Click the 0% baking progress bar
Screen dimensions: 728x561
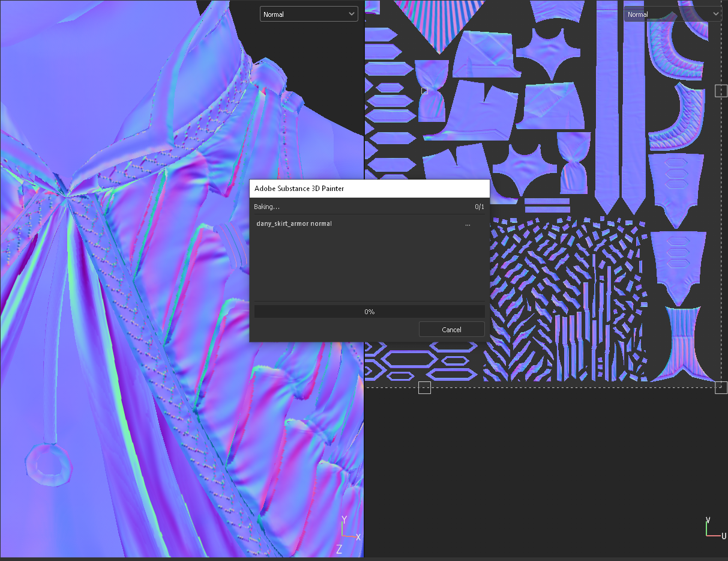point(369,312)
